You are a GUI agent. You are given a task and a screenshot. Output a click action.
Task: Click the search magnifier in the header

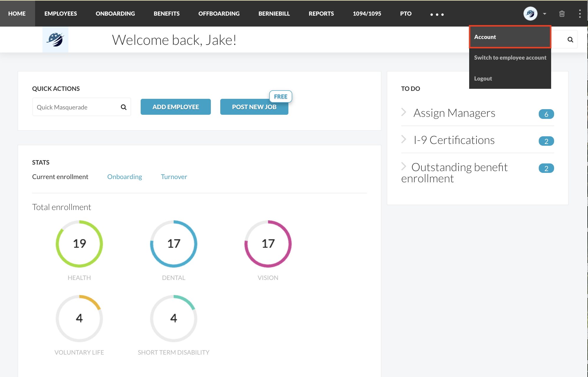[570, 40]
